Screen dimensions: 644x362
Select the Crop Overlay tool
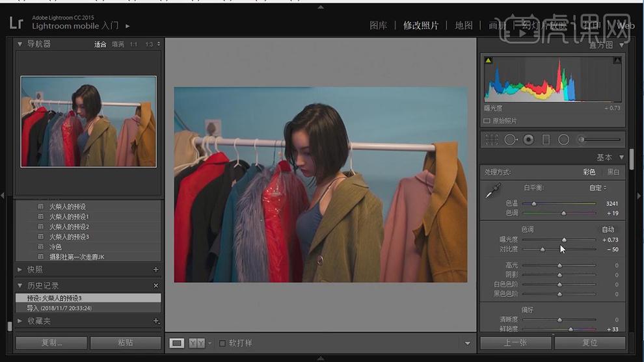coord(491,140)
